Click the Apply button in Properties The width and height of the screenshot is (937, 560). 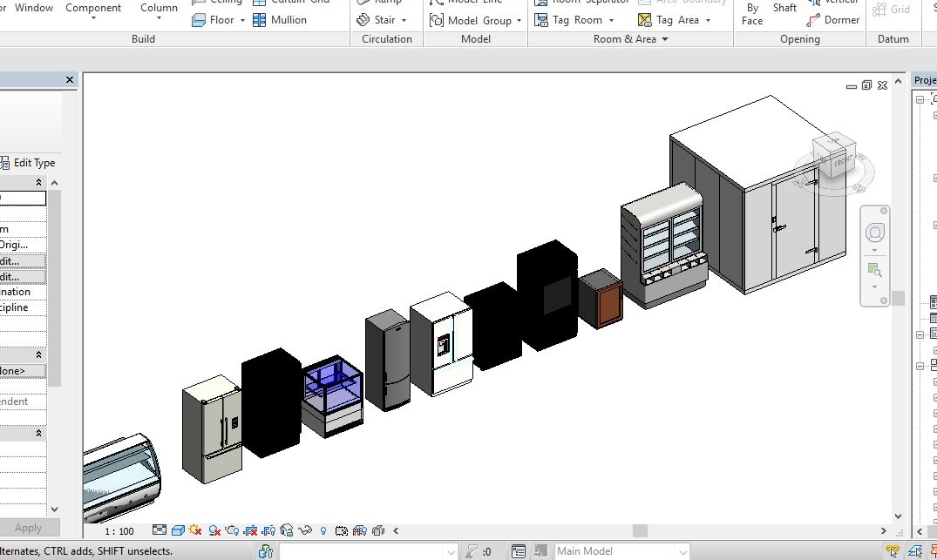(28, 528)
